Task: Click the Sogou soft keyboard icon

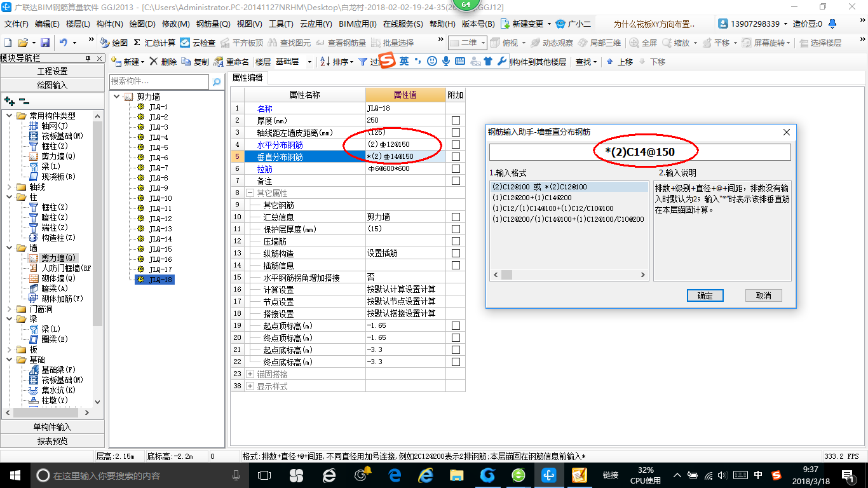Action: 460,62
